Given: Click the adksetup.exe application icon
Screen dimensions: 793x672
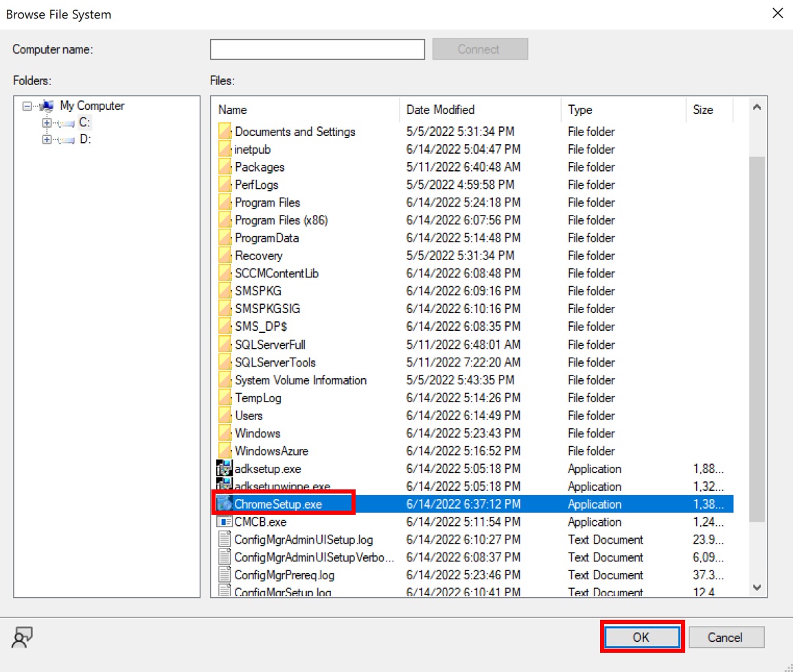Looking at the screenshot, I should pyautogui.click(x=225, y=468).
